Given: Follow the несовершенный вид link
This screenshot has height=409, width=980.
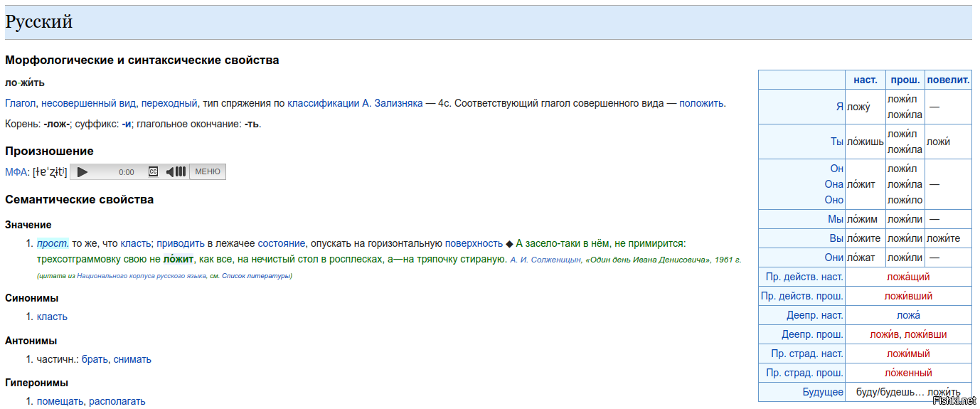Looking at the screenshot, I should tap(89, 103).
